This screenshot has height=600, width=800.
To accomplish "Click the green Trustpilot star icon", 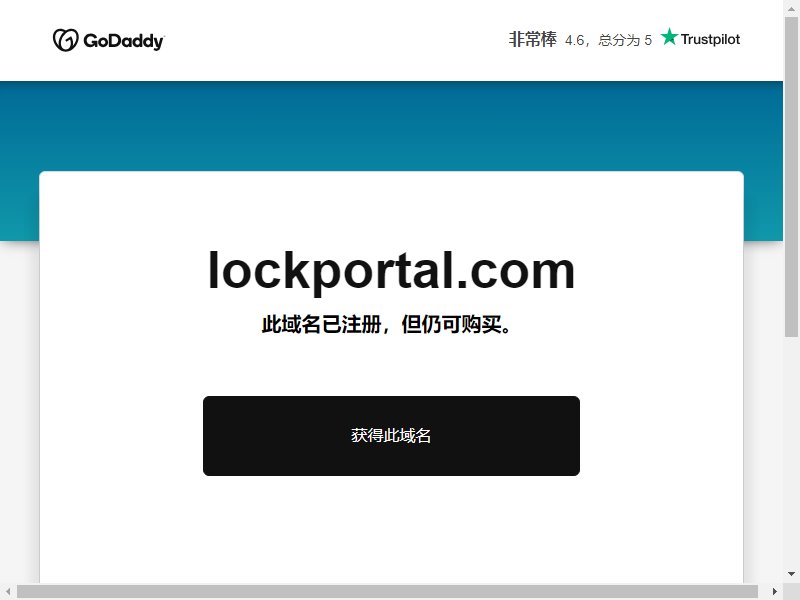I will click(669, 37).
